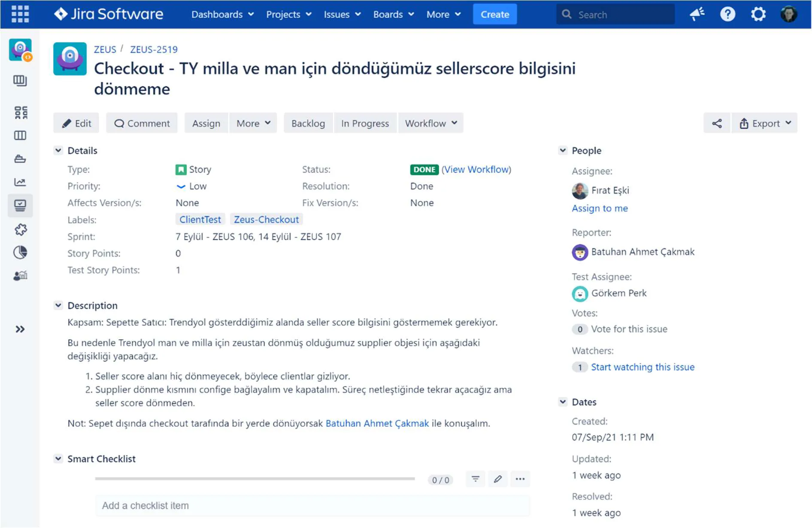This screenshot has height=528, width=812.
Task: Open the settings gear icon
Action: pos(758,14)
